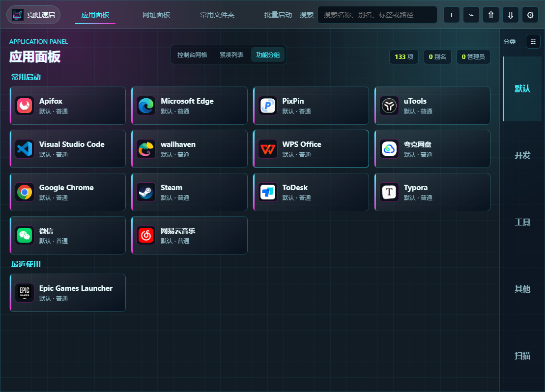Click the 搜索 label

pos(306,15)
